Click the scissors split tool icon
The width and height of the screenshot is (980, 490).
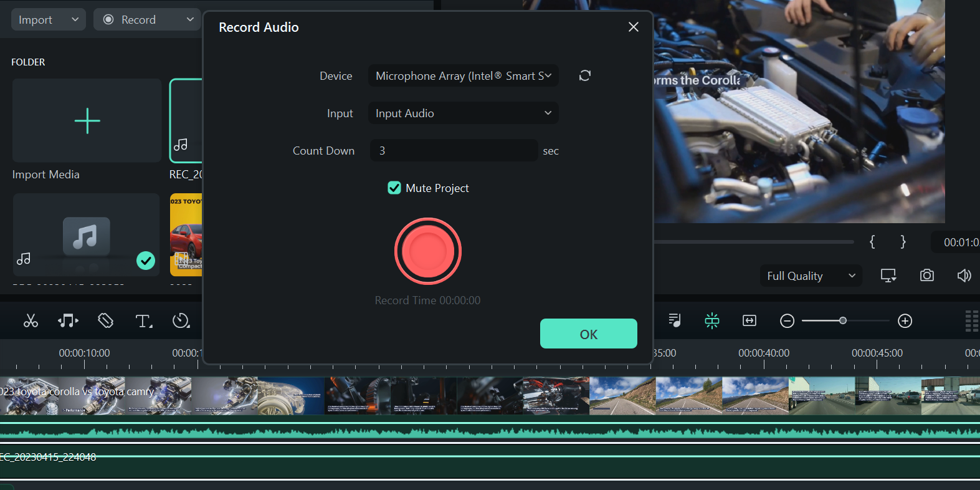click(31, 321)
